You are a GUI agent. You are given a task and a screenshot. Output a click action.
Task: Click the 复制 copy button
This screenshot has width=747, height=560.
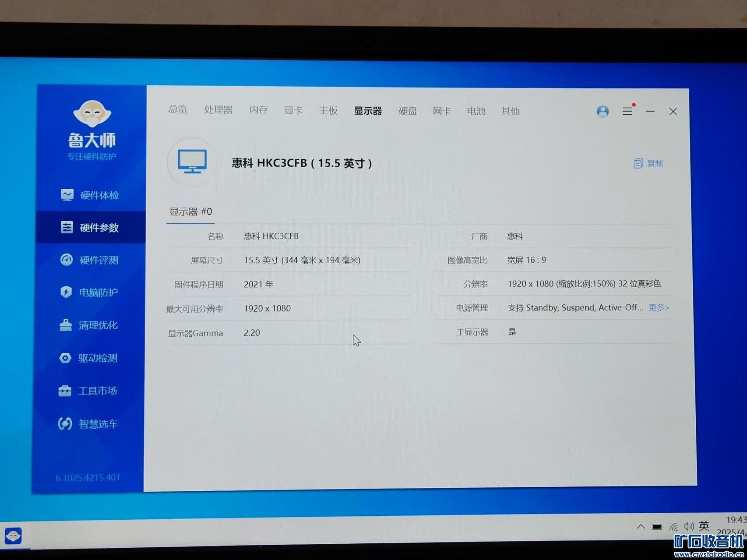648,163
